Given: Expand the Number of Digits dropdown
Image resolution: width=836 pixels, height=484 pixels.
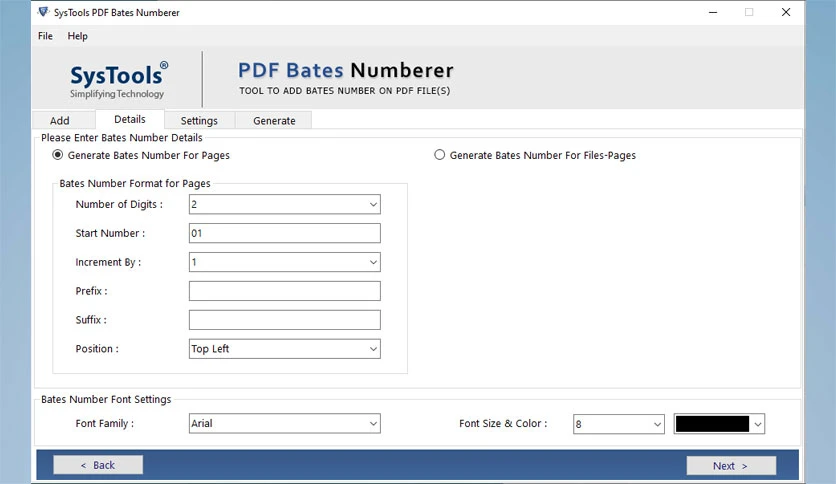Looking at the screenshot, I should pos(285,204).
